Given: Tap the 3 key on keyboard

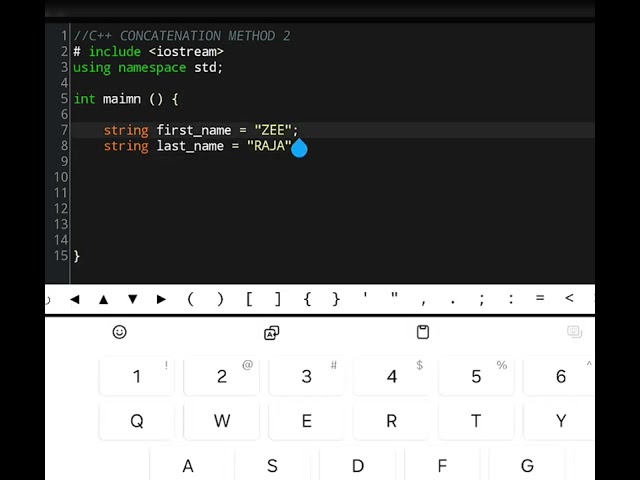Looking at the screenshot, I should (307, 376).
